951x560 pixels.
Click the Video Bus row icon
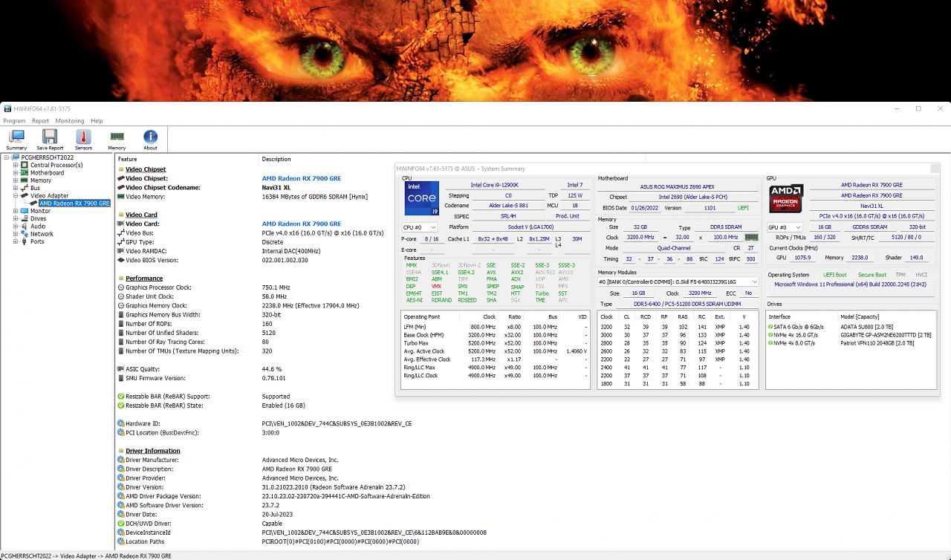click(x=121, y=233)
